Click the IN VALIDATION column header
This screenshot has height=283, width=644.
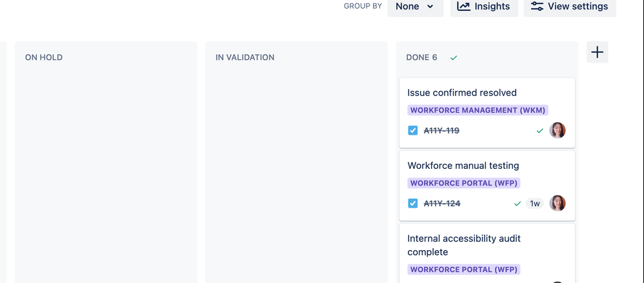click(245, 57)
